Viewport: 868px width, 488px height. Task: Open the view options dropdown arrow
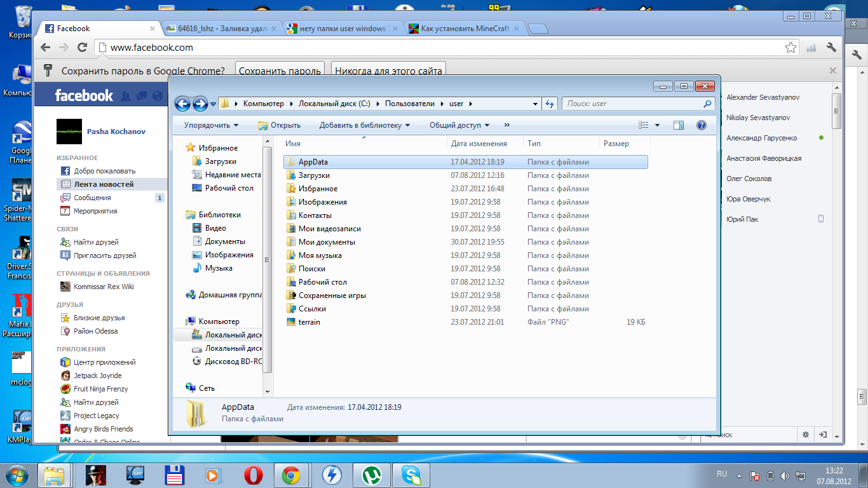pyautogui.click(x=657, y=125)
